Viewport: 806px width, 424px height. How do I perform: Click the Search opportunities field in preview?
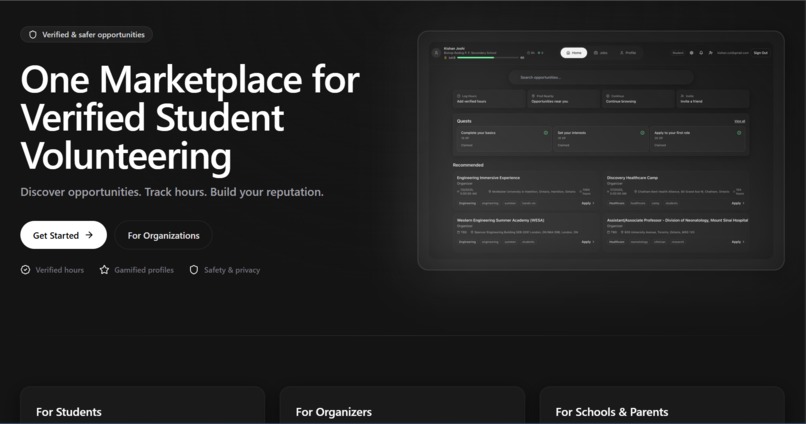[601, 78]
